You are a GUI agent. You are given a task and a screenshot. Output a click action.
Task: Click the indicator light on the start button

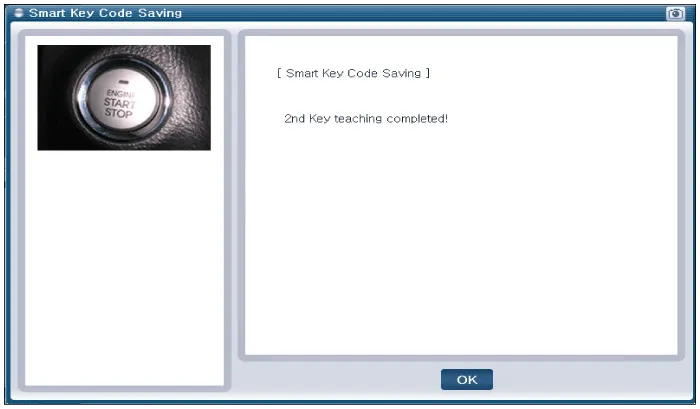tap(124, 82)
